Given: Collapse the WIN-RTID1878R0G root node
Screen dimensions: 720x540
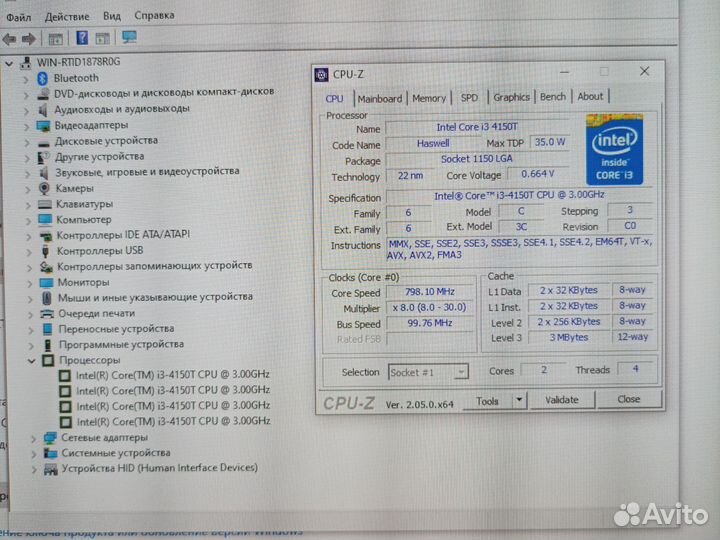Looking at the screenshot, I should (9, 64).
